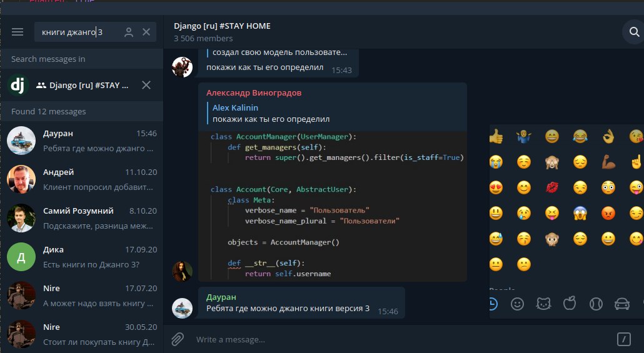Switch to recent emojis clock tab
Image resolution: width=644 pixels, height=353 pixels.
coord(493,304)
